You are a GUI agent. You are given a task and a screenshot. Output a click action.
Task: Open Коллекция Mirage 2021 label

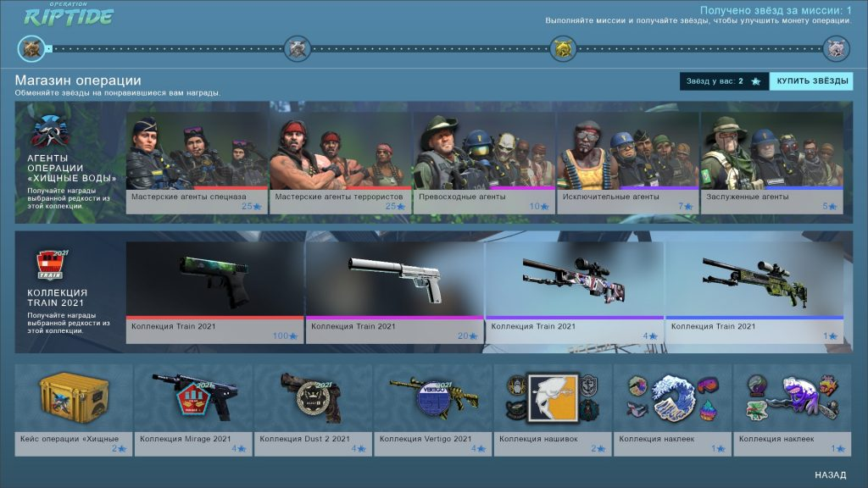[185, 439]
